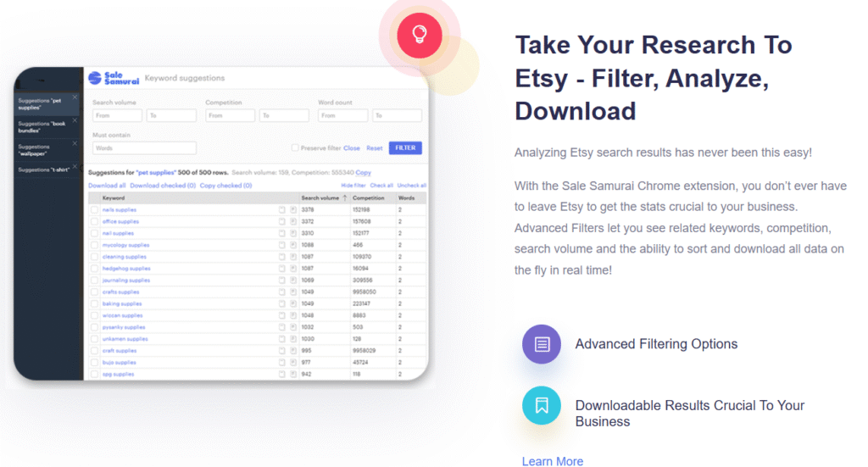This screenshot has width=868, height=467.
Task: Click the Competition To field
Action: click(x=285, y=115)
